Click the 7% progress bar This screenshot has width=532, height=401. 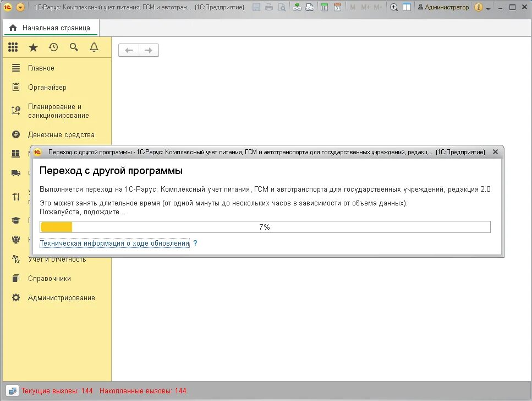pos(265,227)
